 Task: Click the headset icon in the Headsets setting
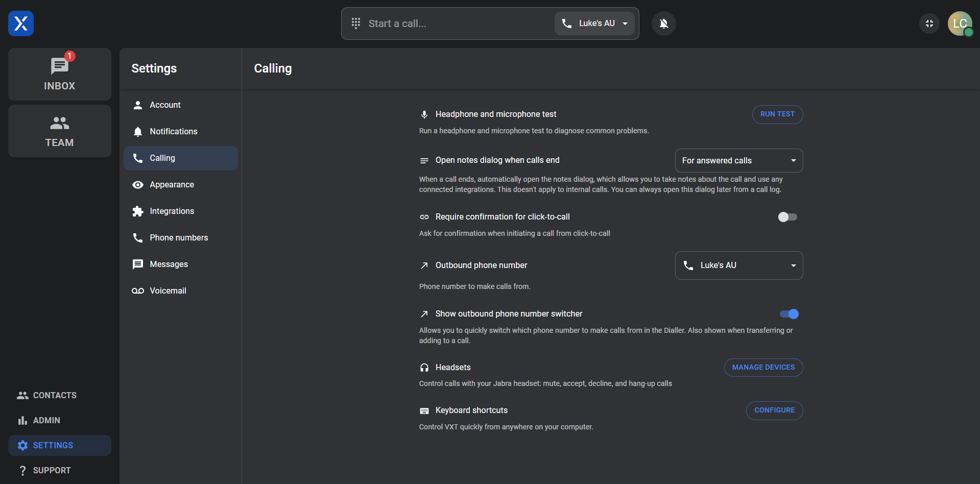[x=424, y=367]
